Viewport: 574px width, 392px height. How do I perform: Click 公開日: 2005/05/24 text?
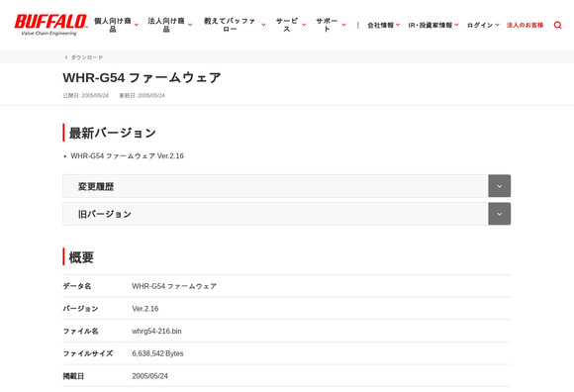click(86, 96)
